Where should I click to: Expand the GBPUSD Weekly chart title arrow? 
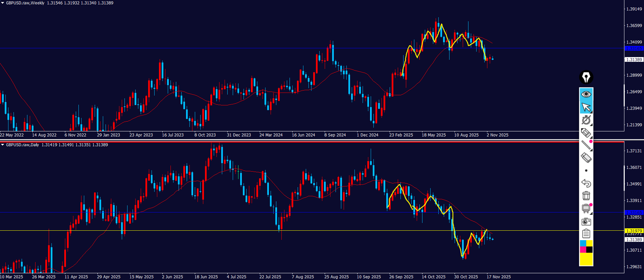(3, 3)
